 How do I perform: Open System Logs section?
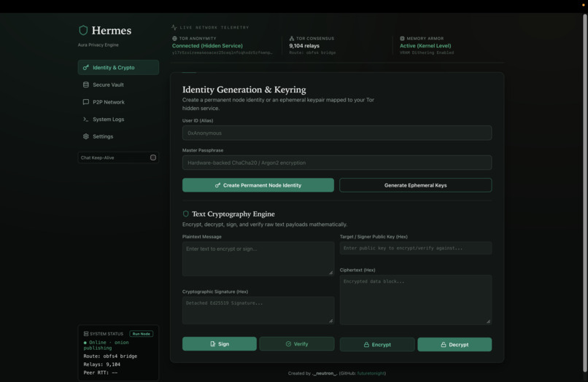click(118, 120)
